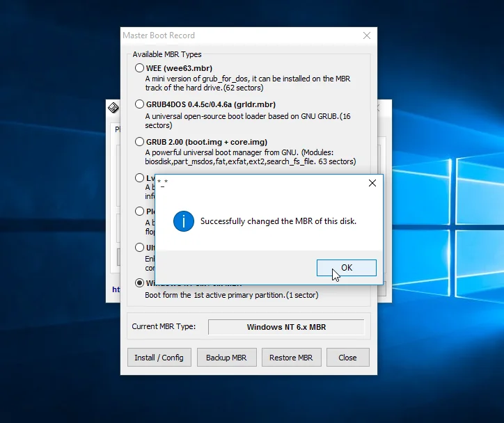Click OK in the success message dialog
Viewport: 504px width, 423px height.
tap(346, 268)
